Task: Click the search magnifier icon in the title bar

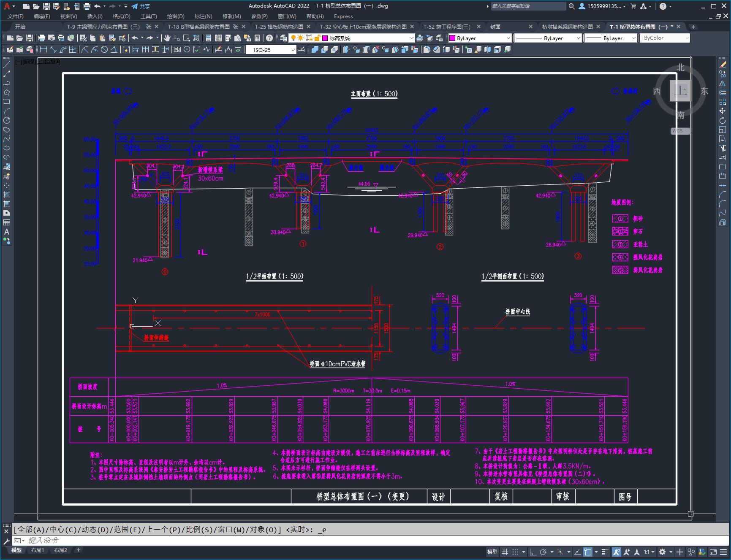Action: [x=571, y=6]
